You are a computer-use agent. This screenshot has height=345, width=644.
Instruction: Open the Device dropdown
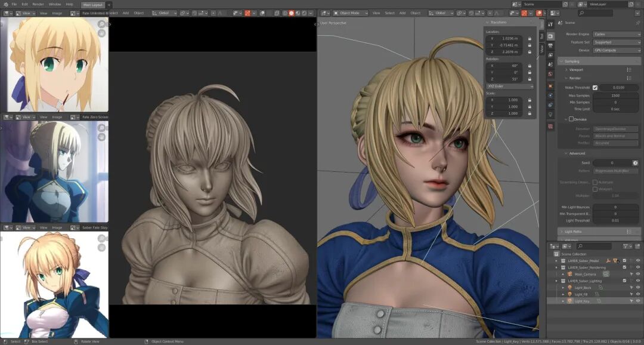pyautogui.click(x=617, y=50)
